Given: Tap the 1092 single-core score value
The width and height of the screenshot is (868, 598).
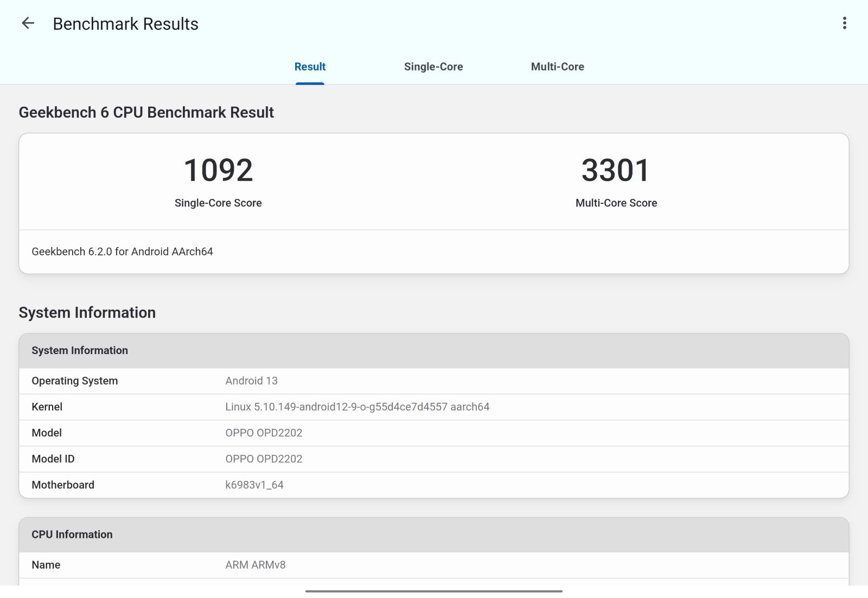Looking at the screenshot, I should point(218,170).
